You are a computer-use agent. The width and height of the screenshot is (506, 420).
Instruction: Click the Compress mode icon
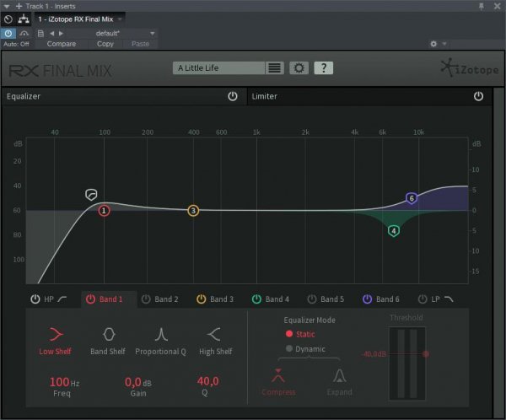278,376
